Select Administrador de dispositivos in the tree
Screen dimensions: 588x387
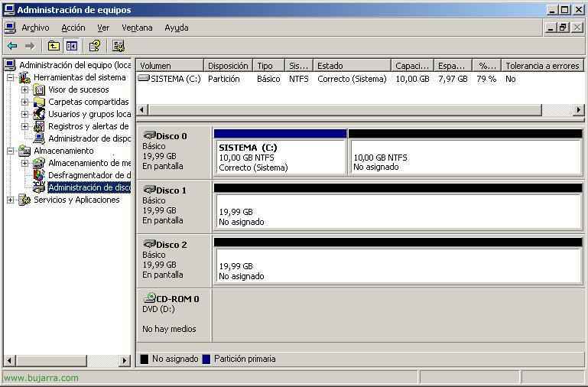click(89, 138)
